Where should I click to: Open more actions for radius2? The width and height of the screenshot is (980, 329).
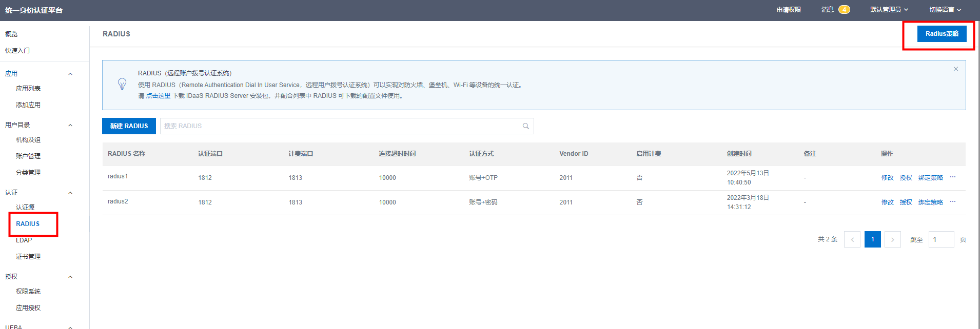(952, 202)
